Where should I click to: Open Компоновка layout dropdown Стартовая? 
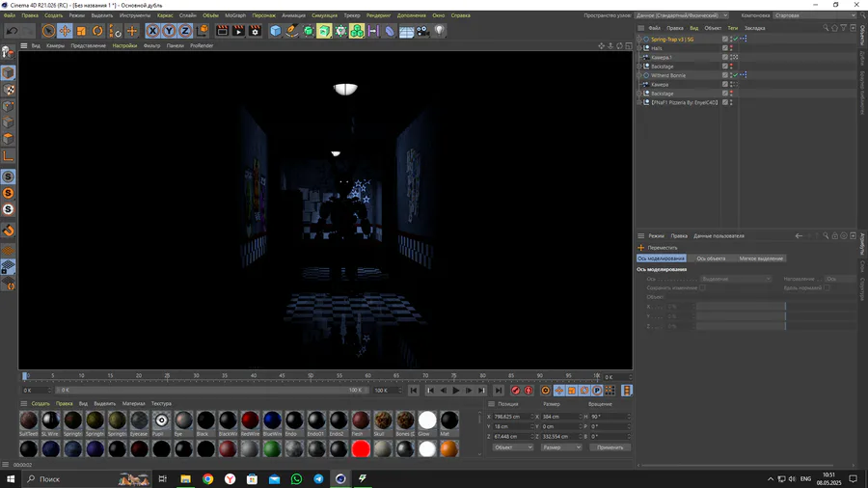click(x=815, y=15)
